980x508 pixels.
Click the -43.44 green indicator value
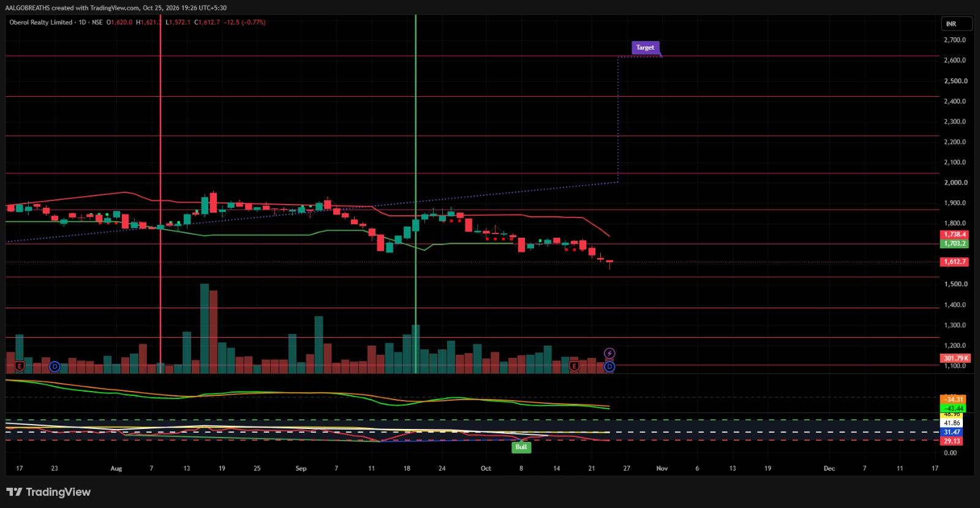954,409
